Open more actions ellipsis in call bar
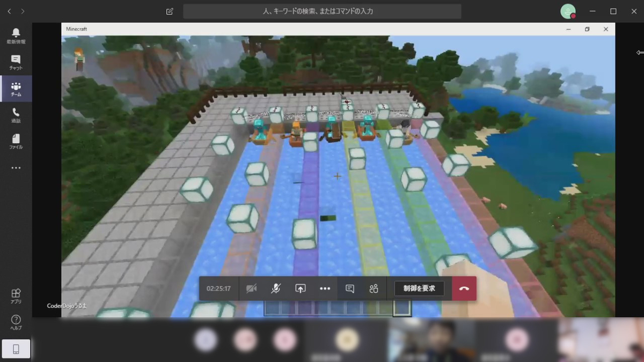Viewport: 644px width, 362px height. coord(325,289)
